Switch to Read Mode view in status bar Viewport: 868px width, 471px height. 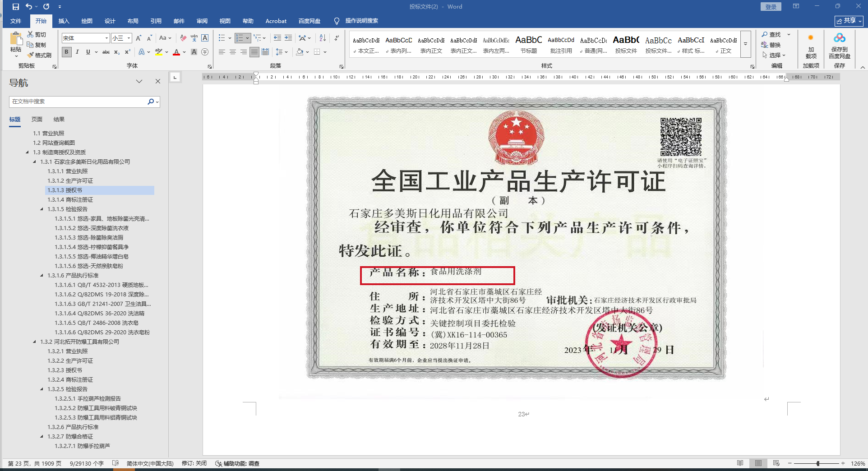740,463
